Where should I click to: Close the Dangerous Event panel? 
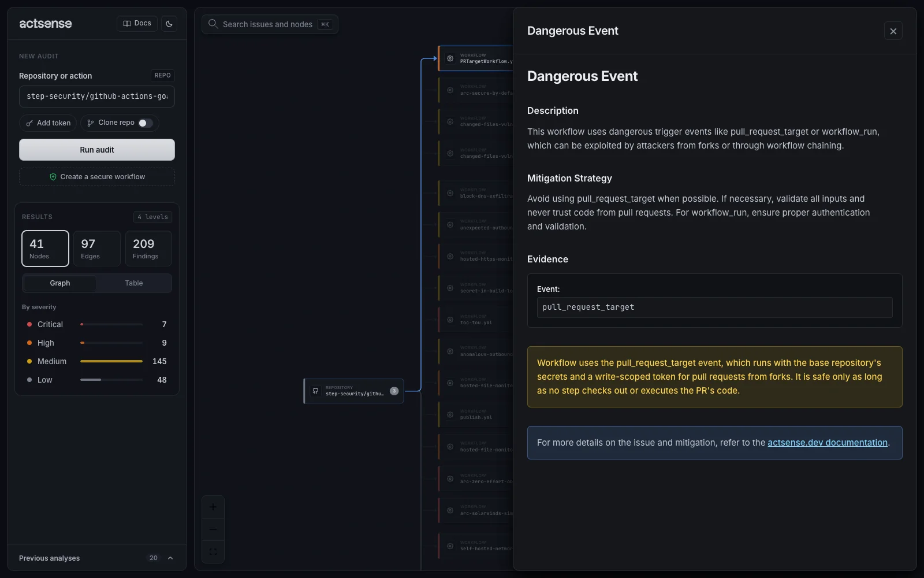(893, 31)
